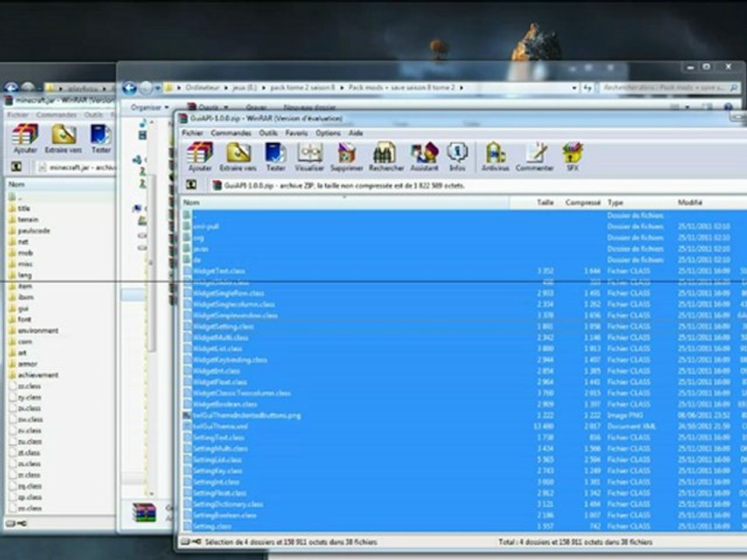Open the terrain folder in minecraft.jar
This screenshot has height=560, width=747.
click(27, 219)
